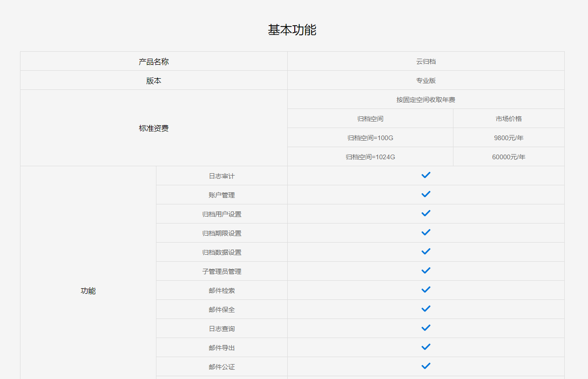Select the 归档空间=100G cell
Viewport: 588px width, 379px height.
(370, 138)
